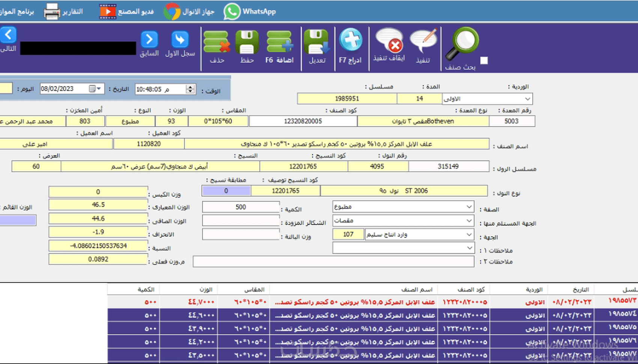Click the الوزن field showing 93
Viewport: 638px width, 364px height.
point(172,121)
